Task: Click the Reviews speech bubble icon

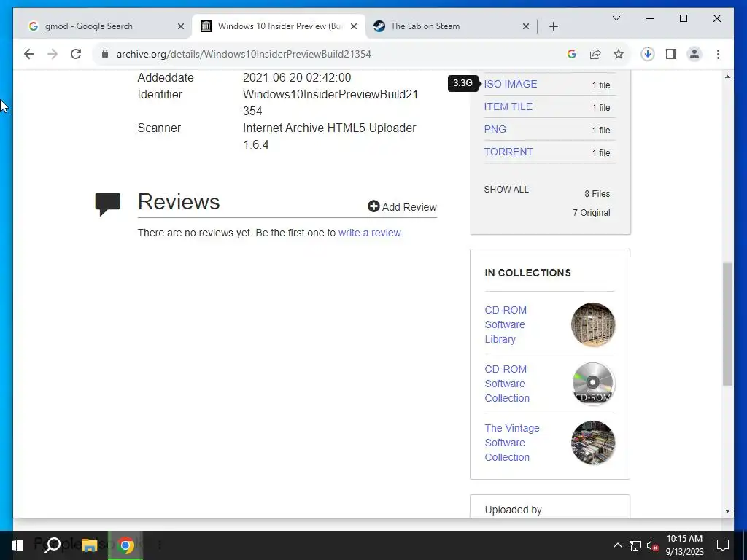Action: pos(107,204)
